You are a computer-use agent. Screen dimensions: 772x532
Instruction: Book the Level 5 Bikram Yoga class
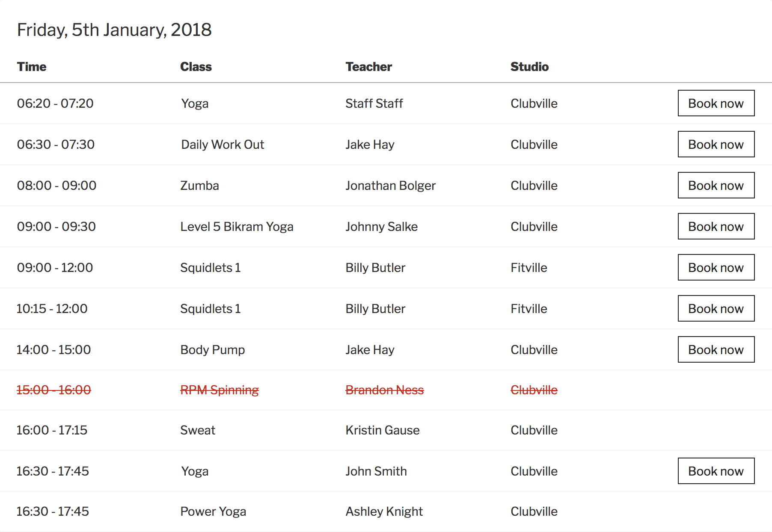point(716,226)
